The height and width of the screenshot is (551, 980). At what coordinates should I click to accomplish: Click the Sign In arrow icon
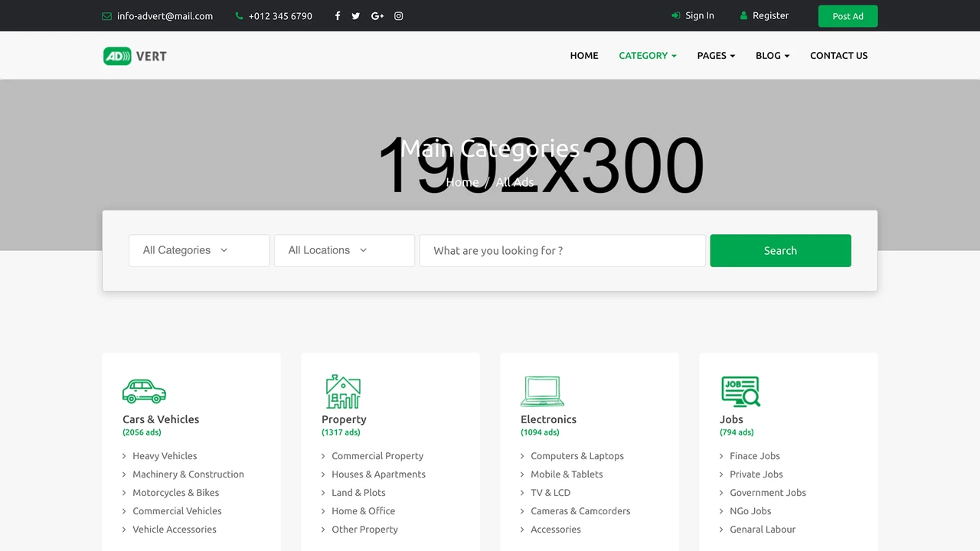[x=676, y=15]
